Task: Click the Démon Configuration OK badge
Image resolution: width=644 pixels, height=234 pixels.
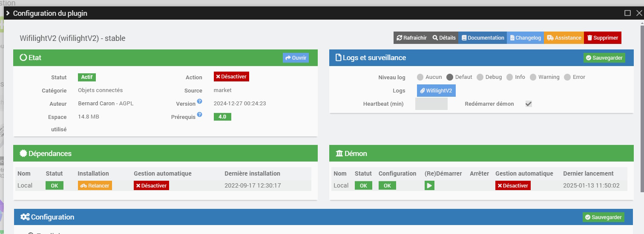Action: tap(387, 185)
